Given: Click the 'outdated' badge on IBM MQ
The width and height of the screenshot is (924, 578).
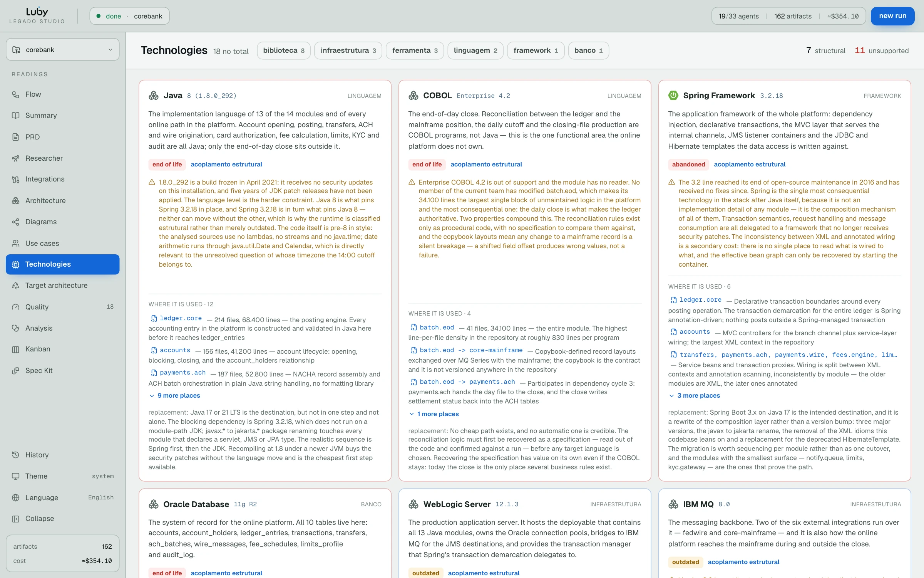Looking at the screenshot, I should (x=686, y=562).
